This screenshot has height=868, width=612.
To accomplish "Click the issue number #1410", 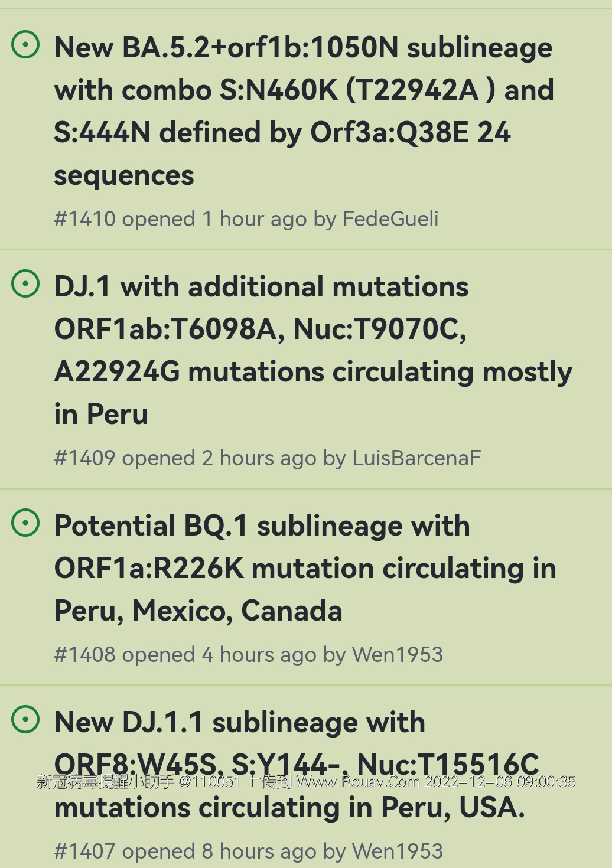I will pos(84,219).
